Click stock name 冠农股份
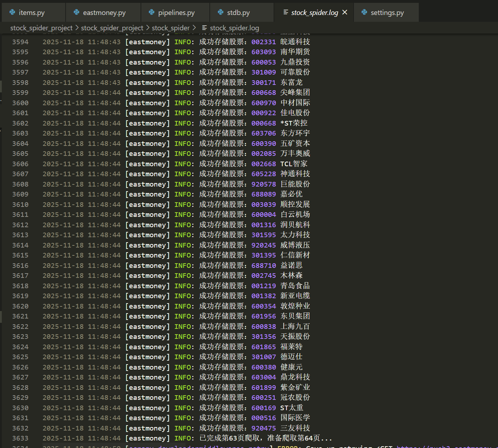Viewport: 498px width, 448px height. [x=295, y=398]
